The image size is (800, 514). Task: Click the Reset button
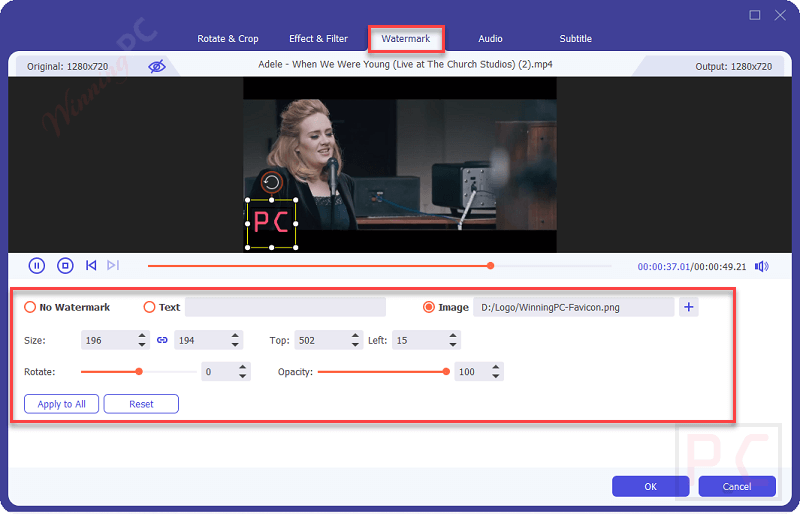click(141, 404)
